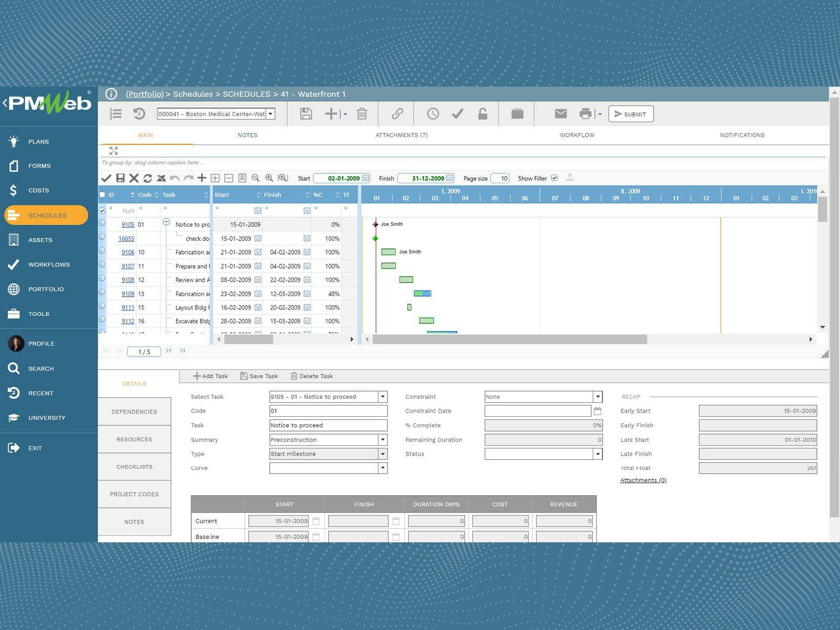Open the link/hyperlink toolbar icon

click(396, 114)
